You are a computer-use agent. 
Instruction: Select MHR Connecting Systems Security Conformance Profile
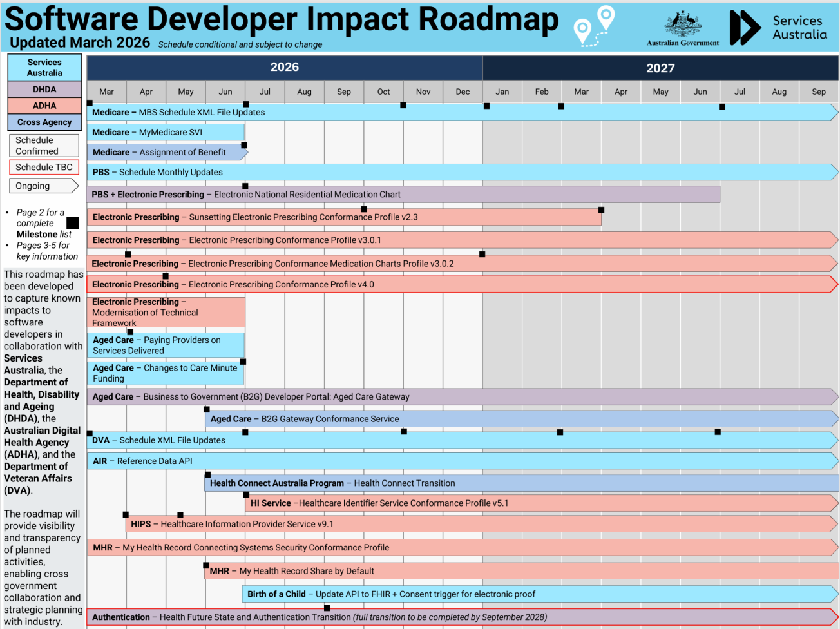[463, 547]
